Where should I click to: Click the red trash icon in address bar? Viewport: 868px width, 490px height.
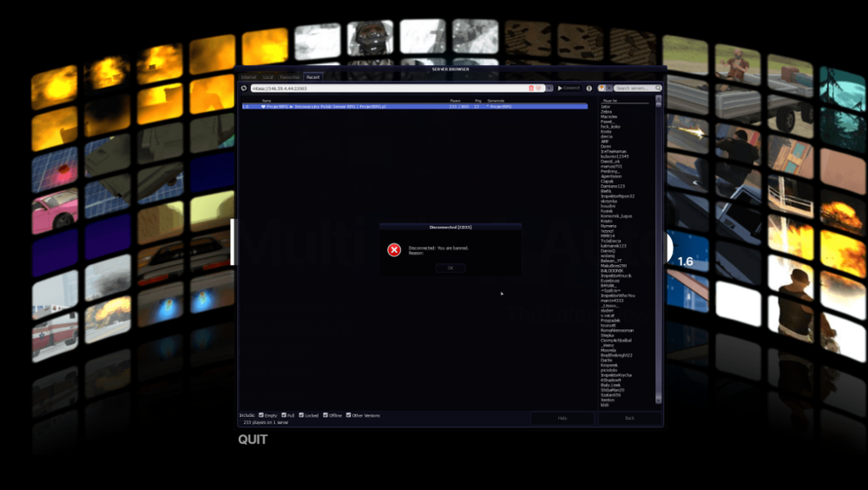click(x=531, y=88)
